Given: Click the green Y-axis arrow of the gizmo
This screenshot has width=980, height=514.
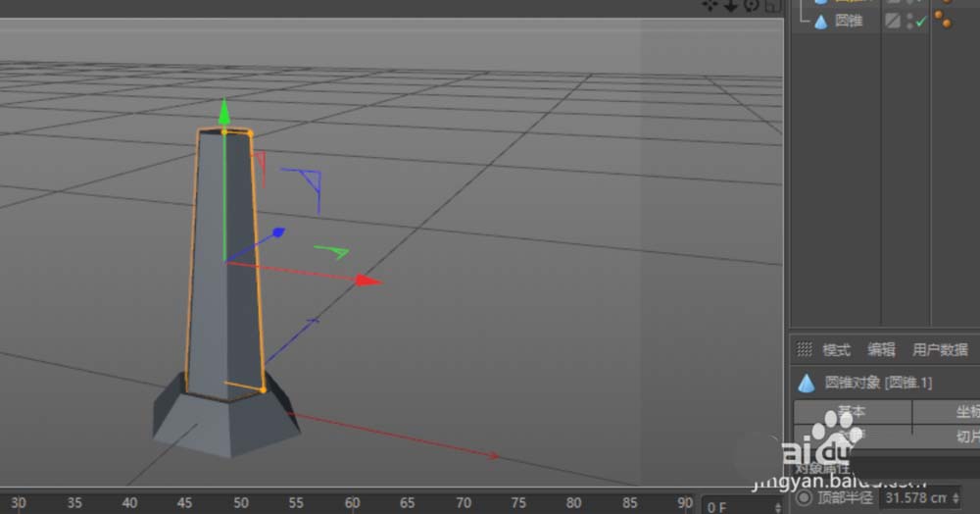Looking at the screenshot, I should coord(224,110).
